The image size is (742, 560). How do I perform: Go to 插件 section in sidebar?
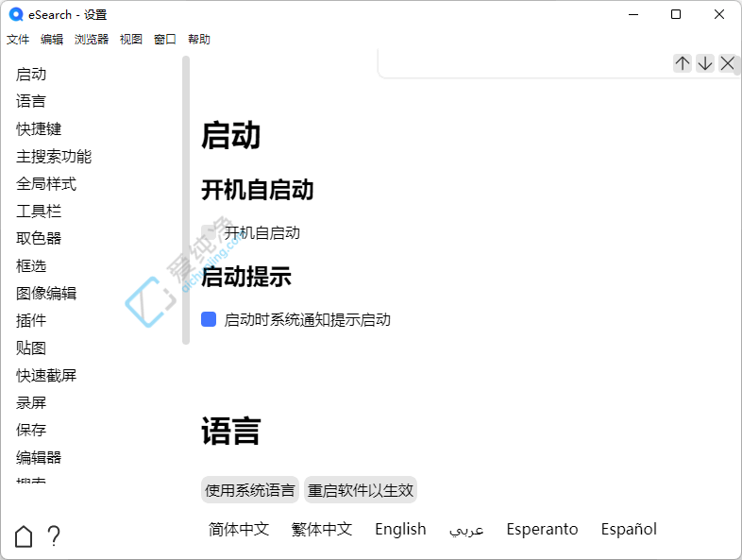pos(31,320)
